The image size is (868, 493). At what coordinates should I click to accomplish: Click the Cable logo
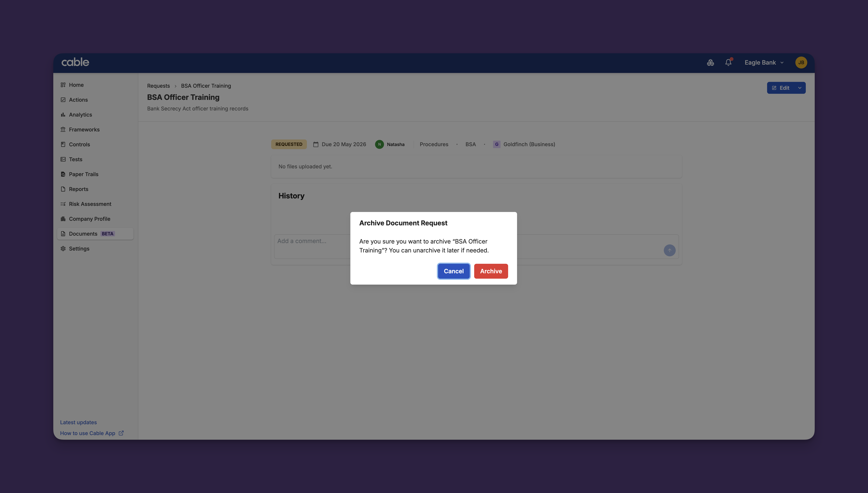tap(75, 62)
